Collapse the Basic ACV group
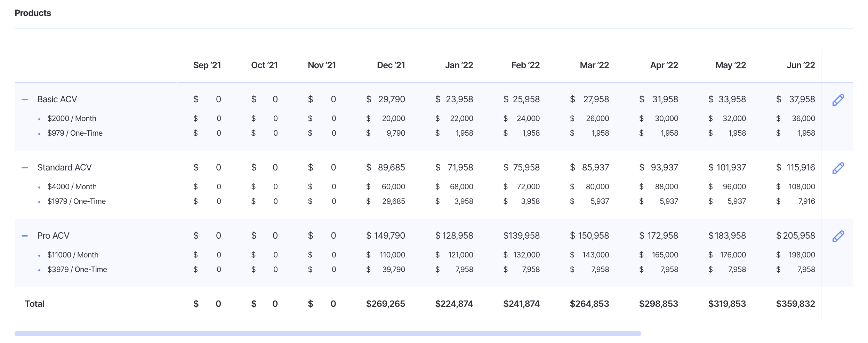 point(25,99)
